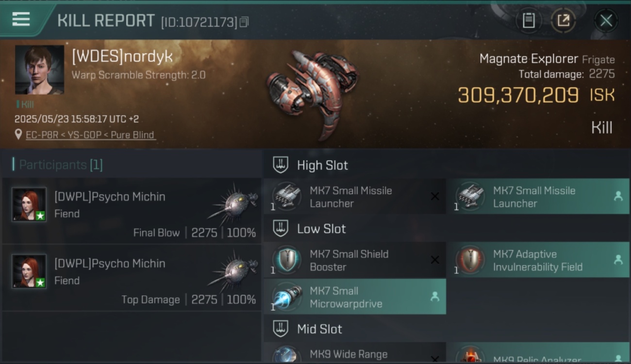Image resolution: width=631 pixels, height=364 pixels.
Task: Select the MK7 Adaptive Invulnerability Field item
Action: coord(538,260)
